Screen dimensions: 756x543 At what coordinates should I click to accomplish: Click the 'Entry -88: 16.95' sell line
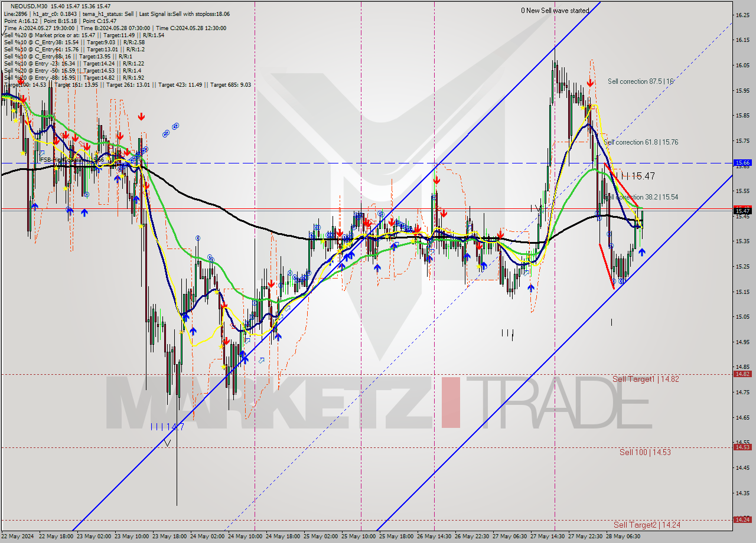pos(74,77)
